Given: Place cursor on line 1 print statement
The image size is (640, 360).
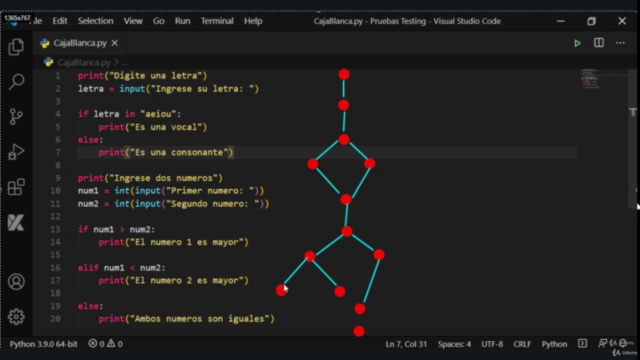Looking at the screenshot, I should point(142,76).
